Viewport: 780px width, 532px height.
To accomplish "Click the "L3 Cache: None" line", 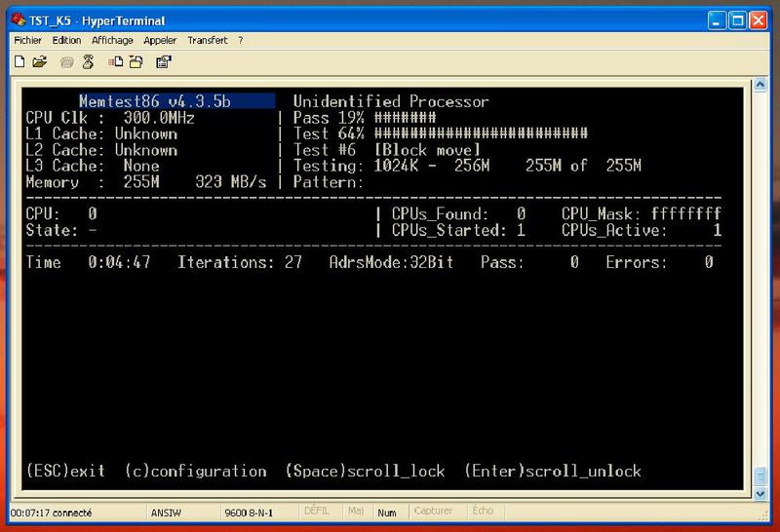I will (93, 166).
